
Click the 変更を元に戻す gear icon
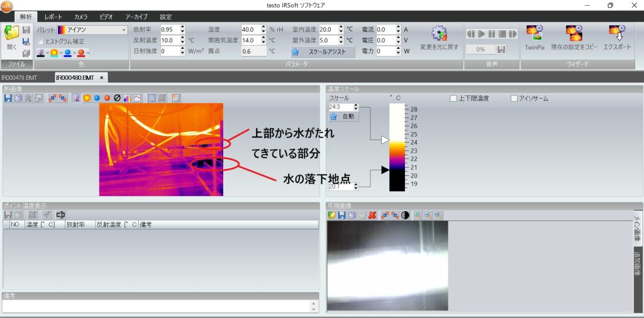[439, 38]
